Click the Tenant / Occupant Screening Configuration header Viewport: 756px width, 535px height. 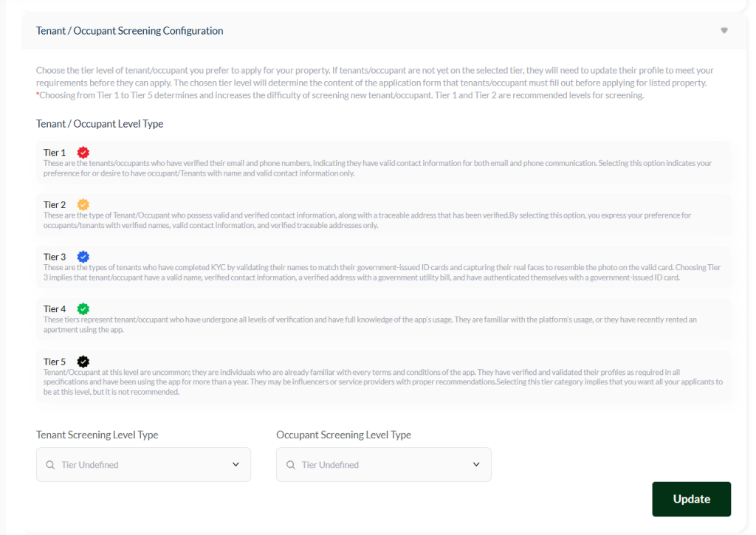click(130, 31)
